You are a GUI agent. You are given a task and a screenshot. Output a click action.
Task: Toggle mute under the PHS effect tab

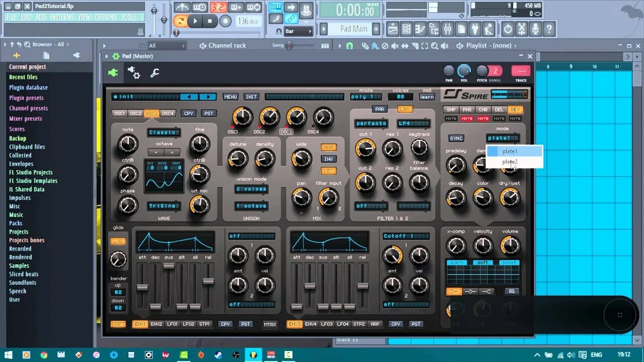pos(467,119)
